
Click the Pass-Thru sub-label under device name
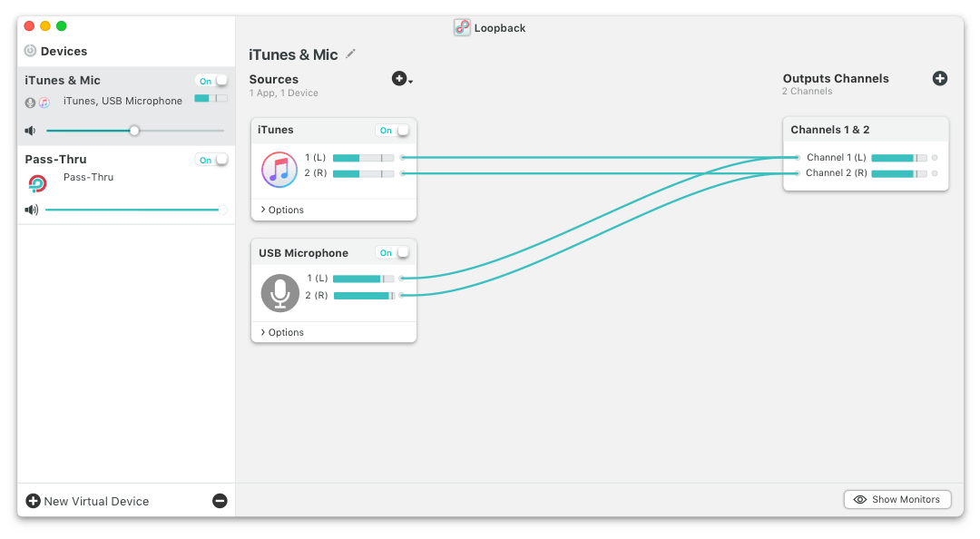88,177
